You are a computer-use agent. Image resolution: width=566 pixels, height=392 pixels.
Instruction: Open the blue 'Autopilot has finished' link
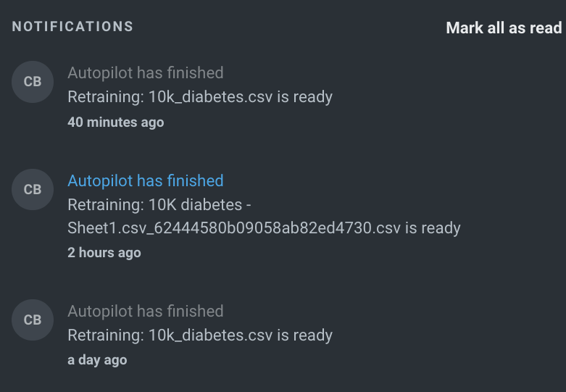[x=145, y=180]
